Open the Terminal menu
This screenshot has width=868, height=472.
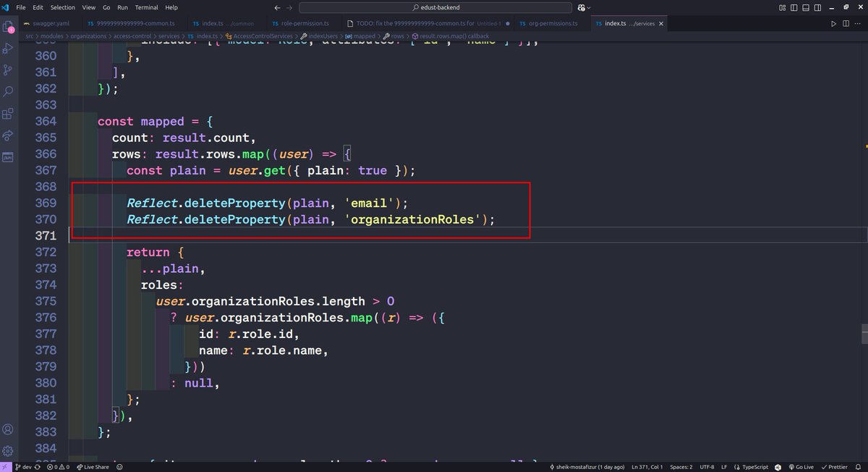[146, 7]
